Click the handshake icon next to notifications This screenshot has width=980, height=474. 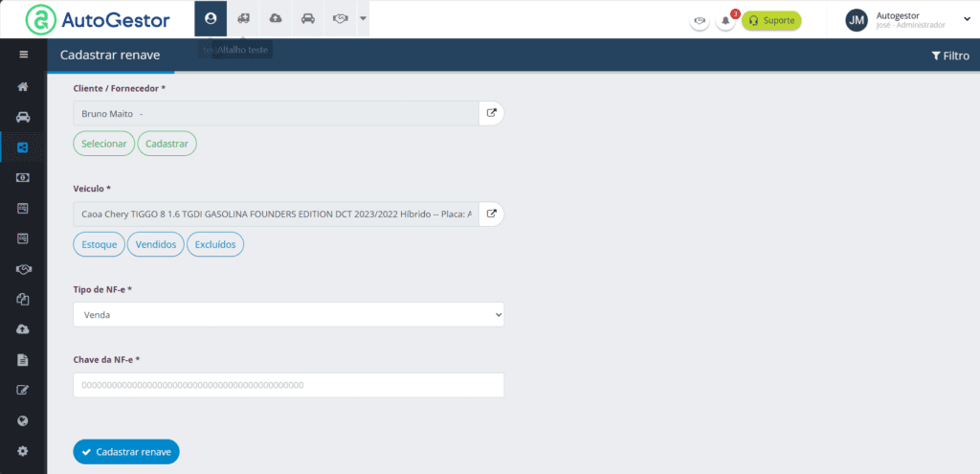700,20
